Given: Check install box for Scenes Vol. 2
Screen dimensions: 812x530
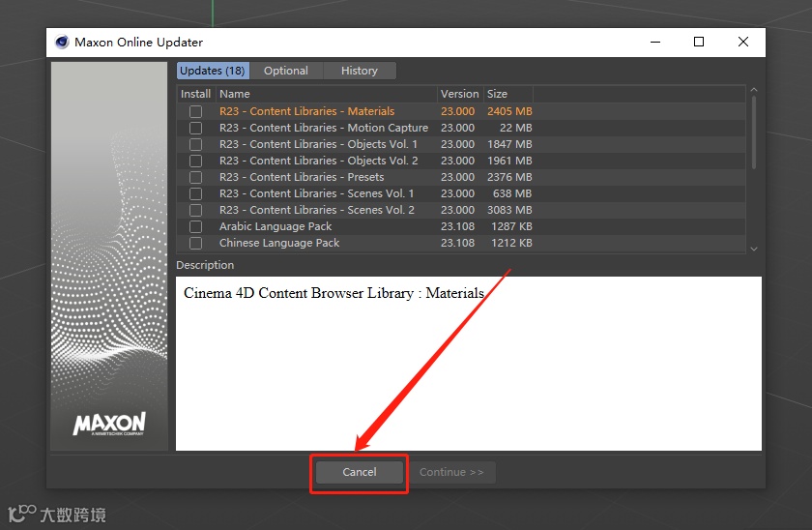Looking at the screenshot, I should [x=195, y=210].
